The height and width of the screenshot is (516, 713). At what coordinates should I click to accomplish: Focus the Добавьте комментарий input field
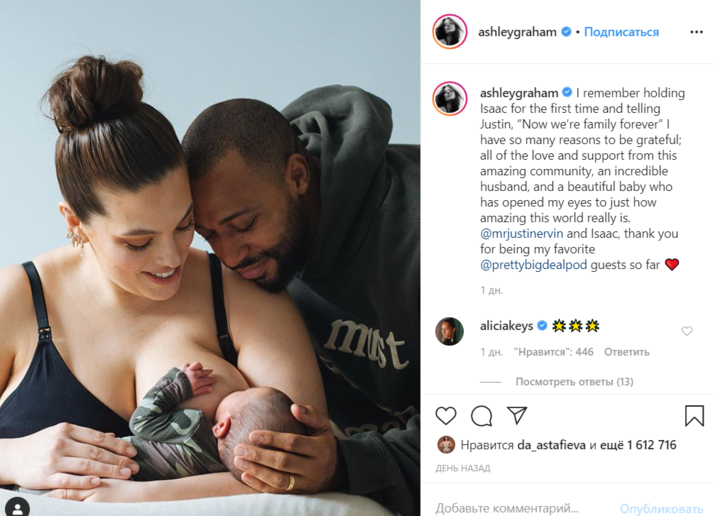click(x=523, y=507)
